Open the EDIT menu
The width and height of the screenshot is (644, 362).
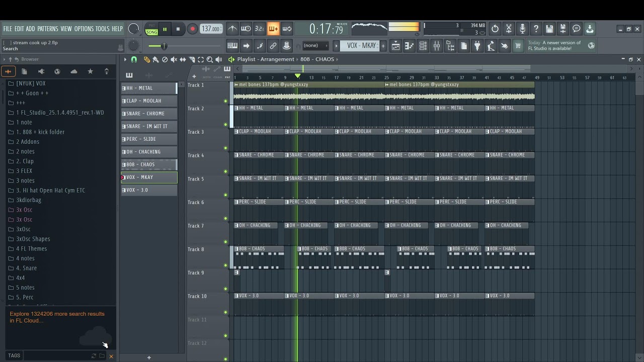pos(19,29)
